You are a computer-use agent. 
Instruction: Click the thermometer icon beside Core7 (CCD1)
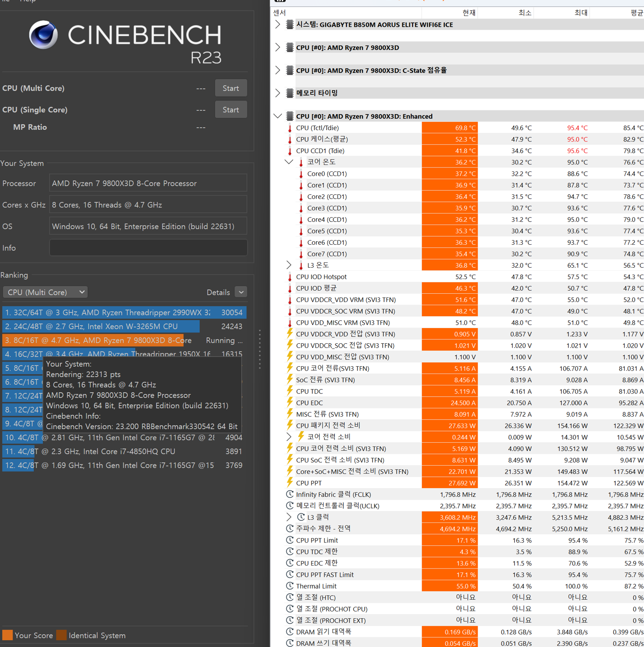click(301, 254)
